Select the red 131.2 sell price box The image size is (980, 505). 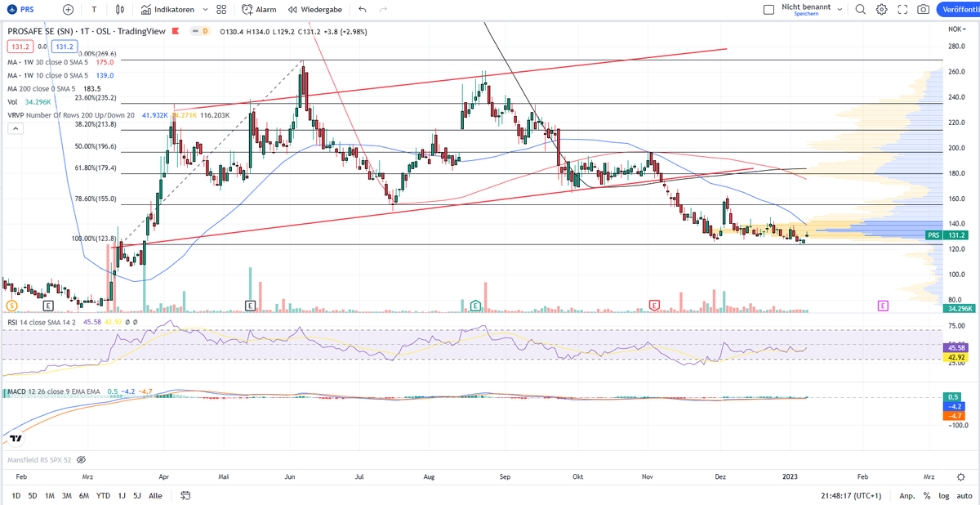19,47
